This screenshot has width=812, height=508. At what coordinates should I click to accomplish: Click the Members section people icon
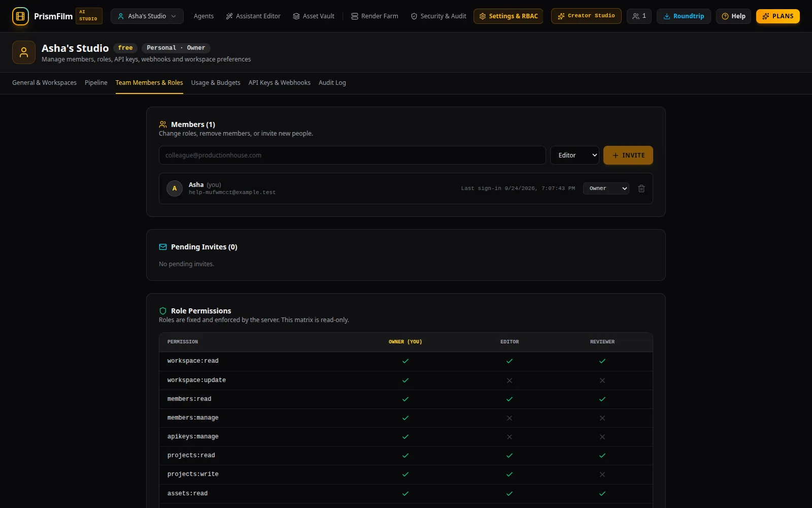tap(163, 124)
